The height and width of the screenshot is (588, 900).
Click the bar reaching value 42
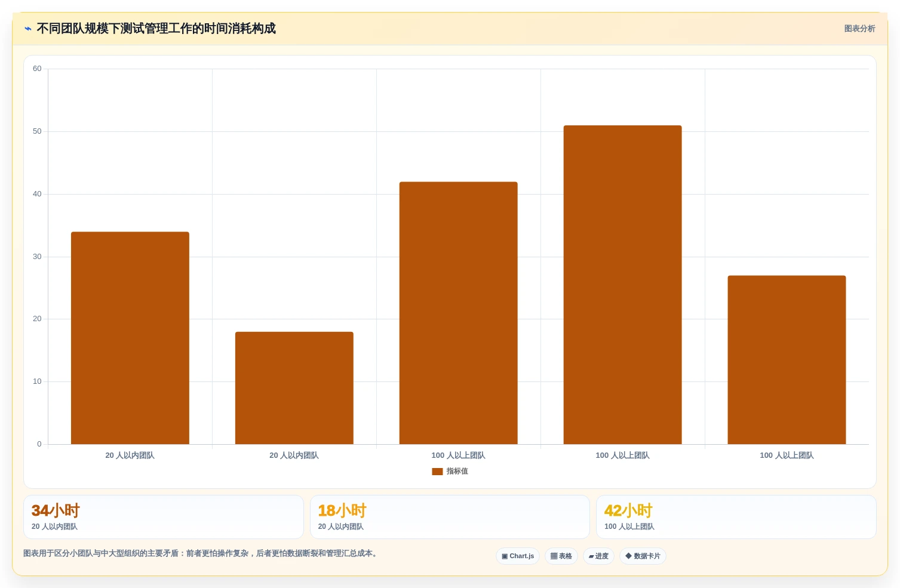[459, 313]
